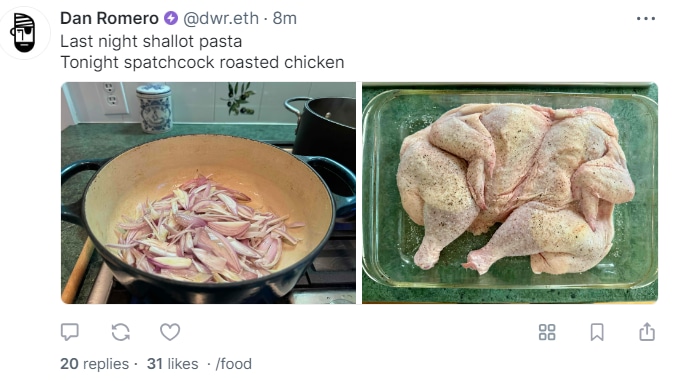This screenshot has height=381, width=674.
Task: View the 20 replies list
Action: tap(95, 364)
